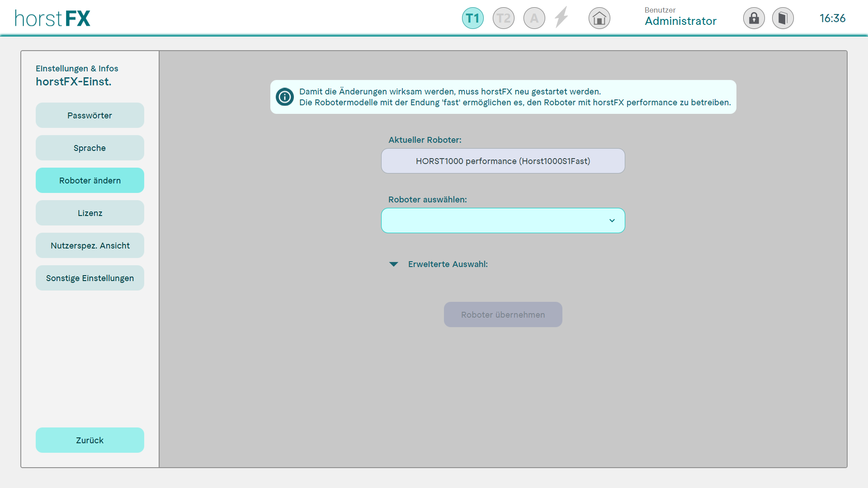Click the horstFX logo
Image resolution: width=868 pixels, height=488 pixels.
[x=52, y=18]
